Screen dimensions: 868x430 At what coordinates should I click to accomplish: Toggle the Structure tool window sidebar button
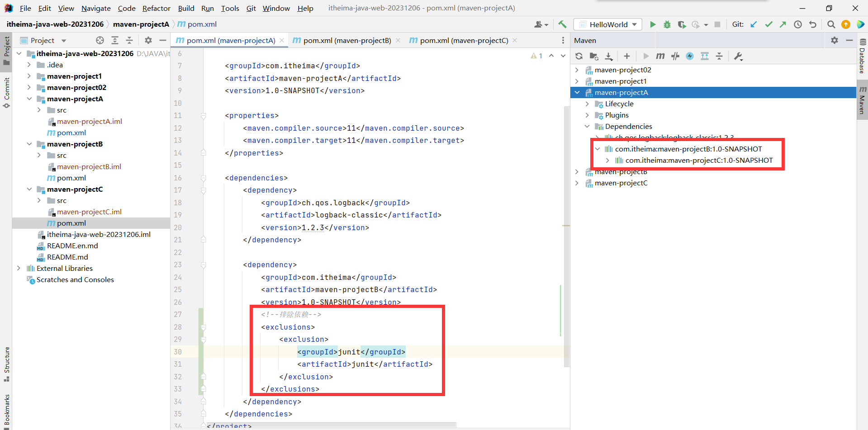coord(6,364)
